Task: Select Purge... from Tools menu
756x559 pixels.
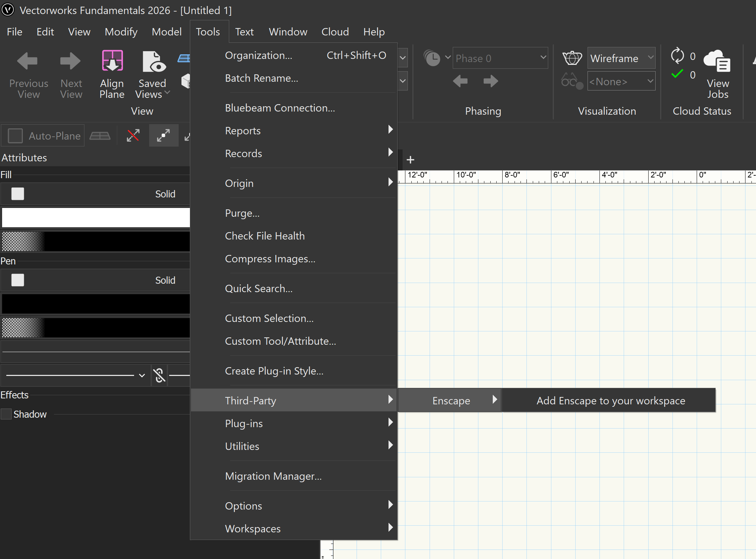Action: (x=293, y=213)
